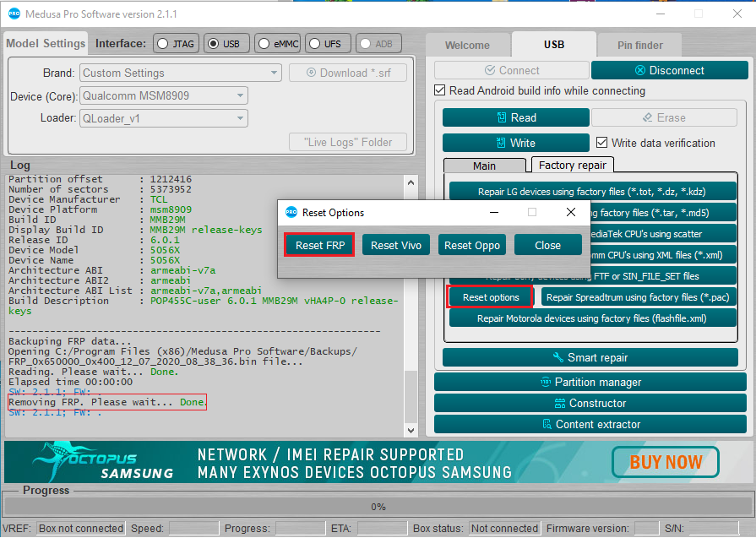Click the Disconnect button
756x538 pixels.
click(669, 70)
